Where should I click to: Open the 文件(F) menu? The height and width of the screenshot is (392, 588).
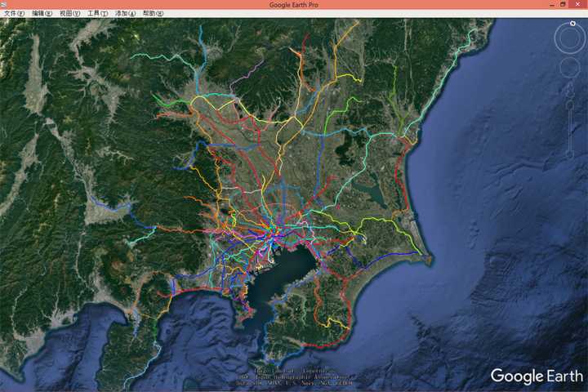[14, 13]
